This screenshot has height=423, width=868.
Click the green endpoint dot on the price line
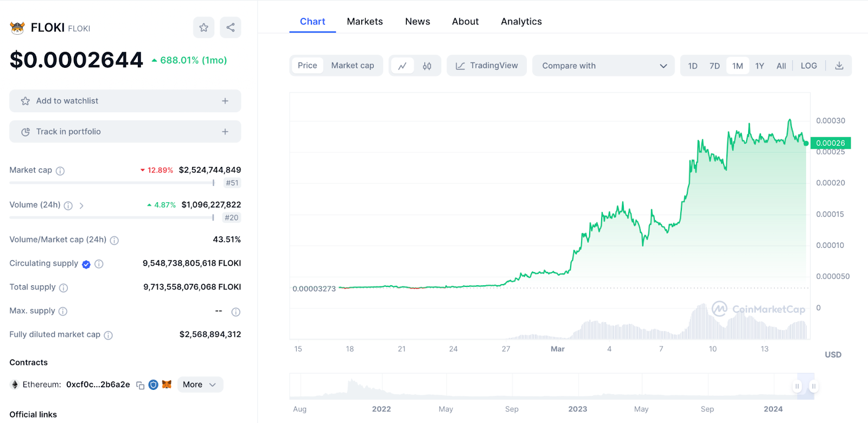(806, 144)
